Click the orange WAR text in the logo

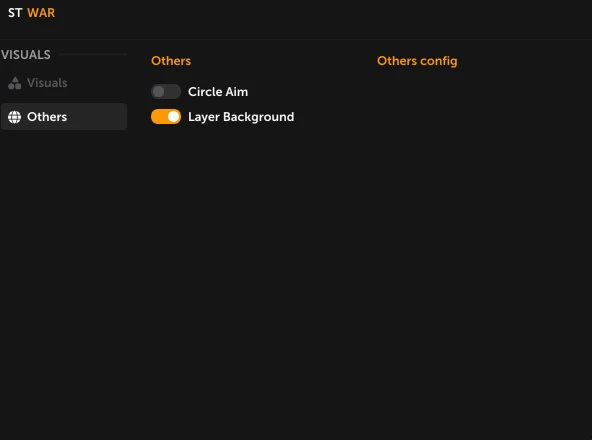(x=41, y=13)
